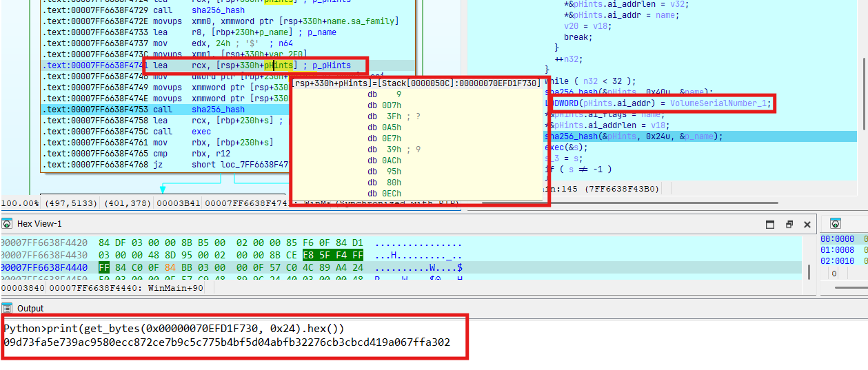The height and width of the screenshot is (370, 868).
Task: Maximize the Hex View-1 panel
Action: (771, 225)
